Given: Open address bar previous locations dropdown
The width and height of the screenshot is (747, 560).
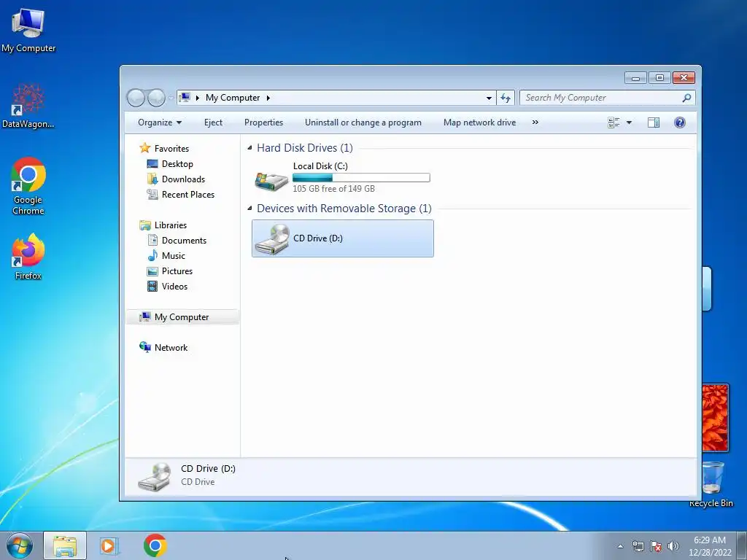Looking at the screenshot, I should click(489, 98).
